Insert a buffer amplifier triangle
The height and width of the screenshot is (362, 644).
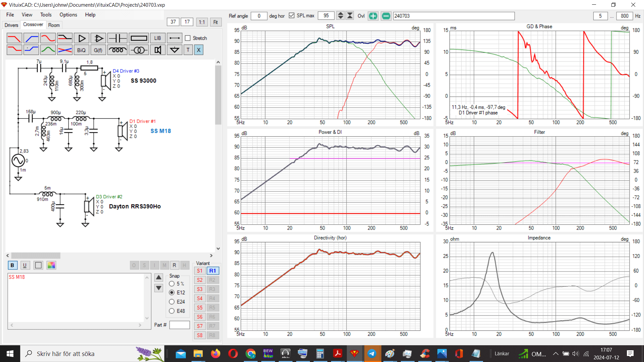click(82, 38)
